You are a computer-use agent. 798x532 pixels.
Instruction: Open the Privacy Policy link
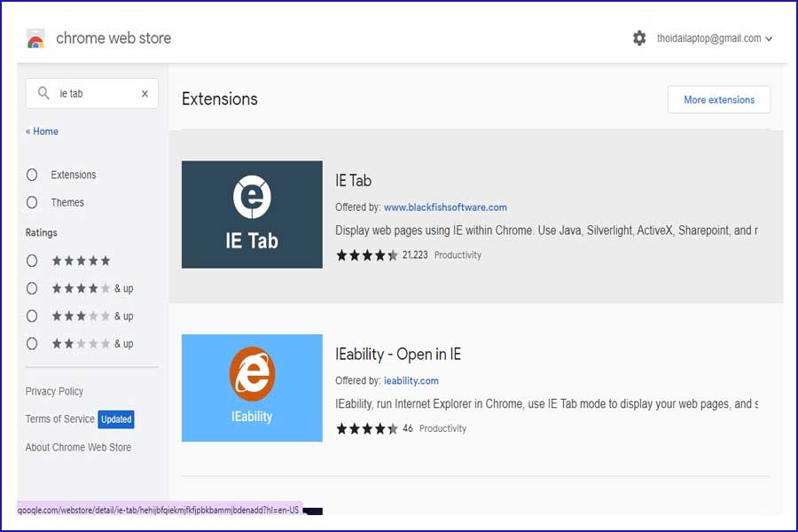[x=54, y=392]
